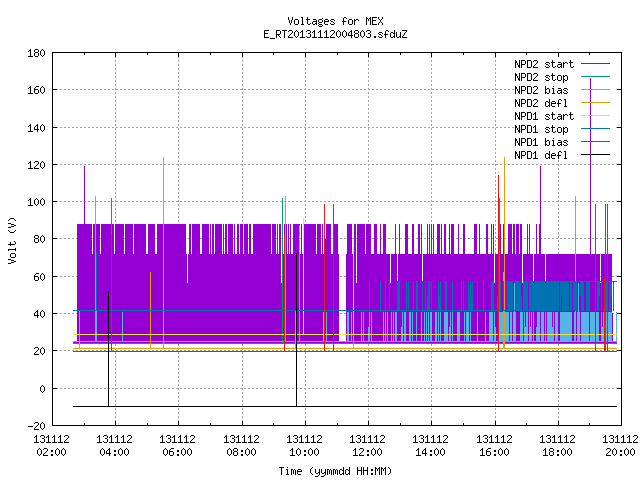Click the y-axis tick value 160
Image resolution: width=640 pixels, height=480 pixels.
pos(36,90)
